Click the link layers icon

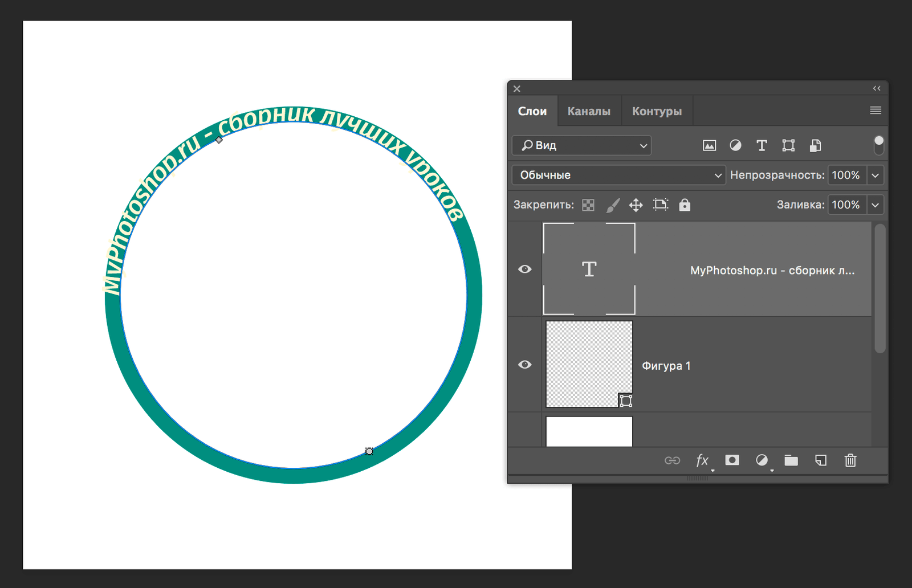click(672, 460)
